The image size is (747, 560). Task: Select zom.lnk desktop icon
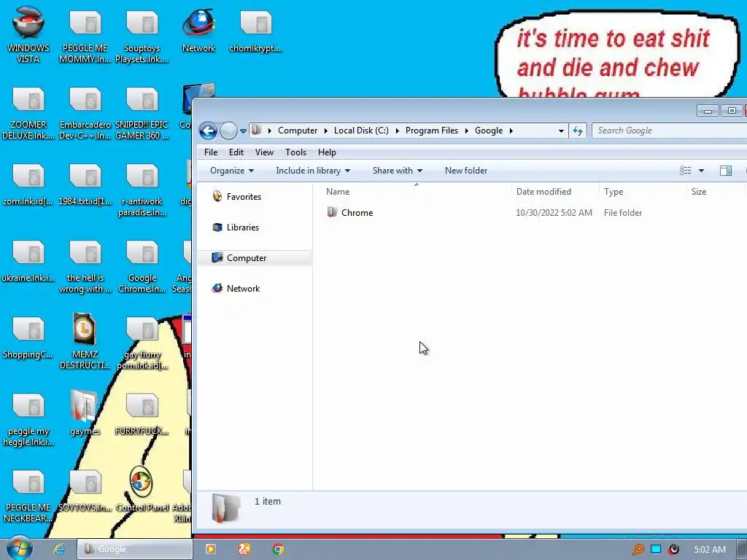coord(28,184)
